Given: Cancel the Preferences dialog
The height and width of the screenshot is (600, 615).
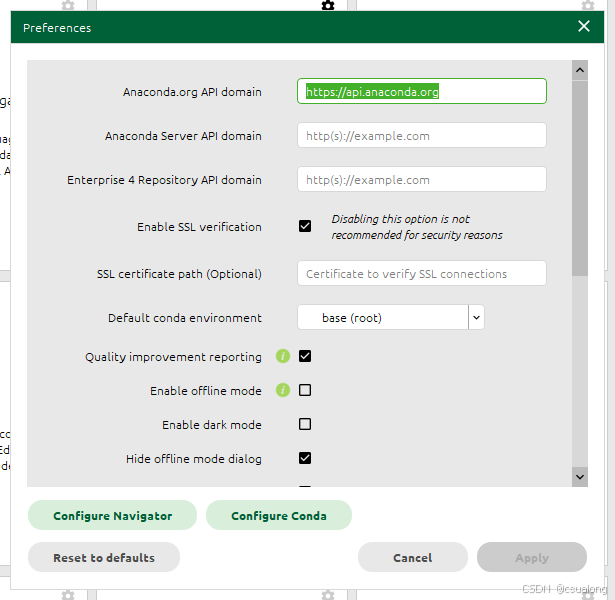Looking at the screenshot, I should (x=413, y=557).
